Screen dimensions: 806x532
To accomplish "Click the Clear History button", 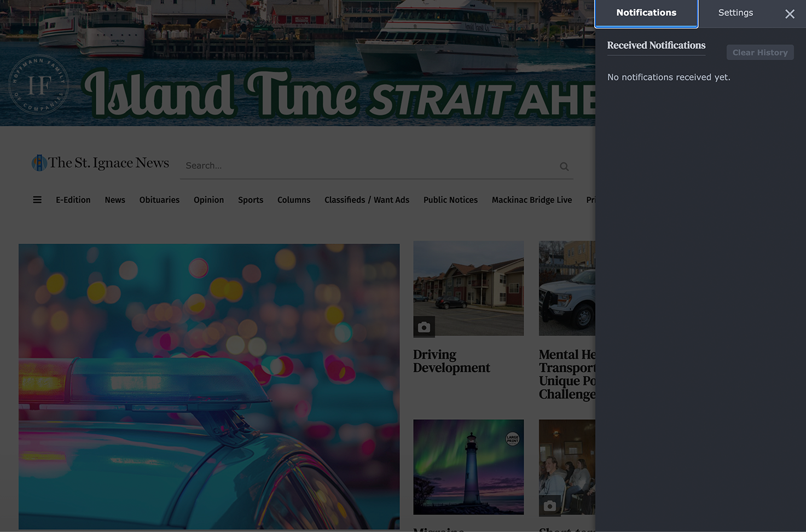I will 760,53.
